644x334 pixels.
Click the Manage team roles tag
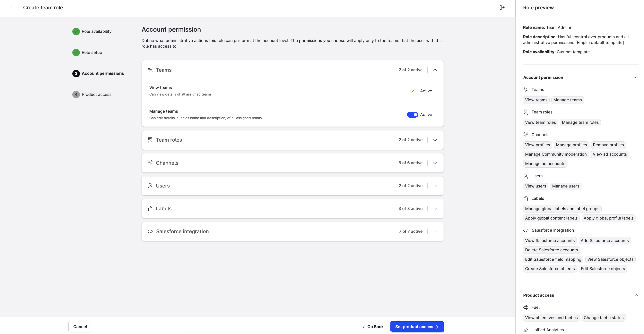580,123
